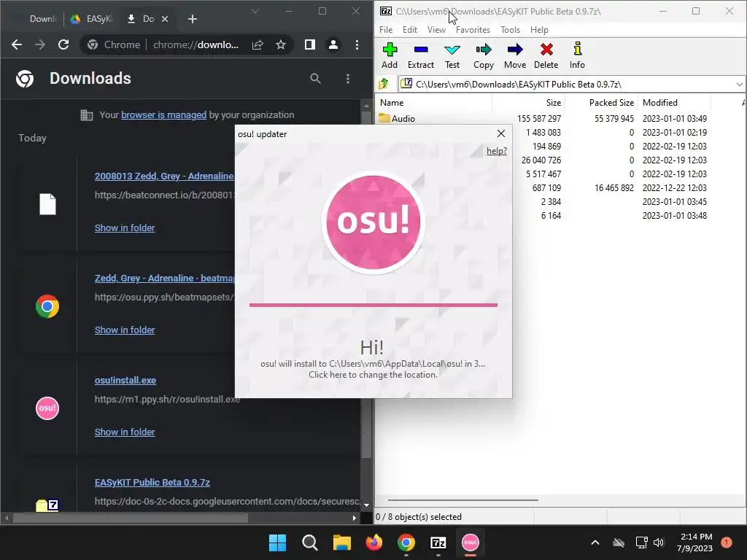747x560 pixels.
Task: Open the Zedd, Grey - Adrenaline beatmap download link
Action: coord(164,278)
